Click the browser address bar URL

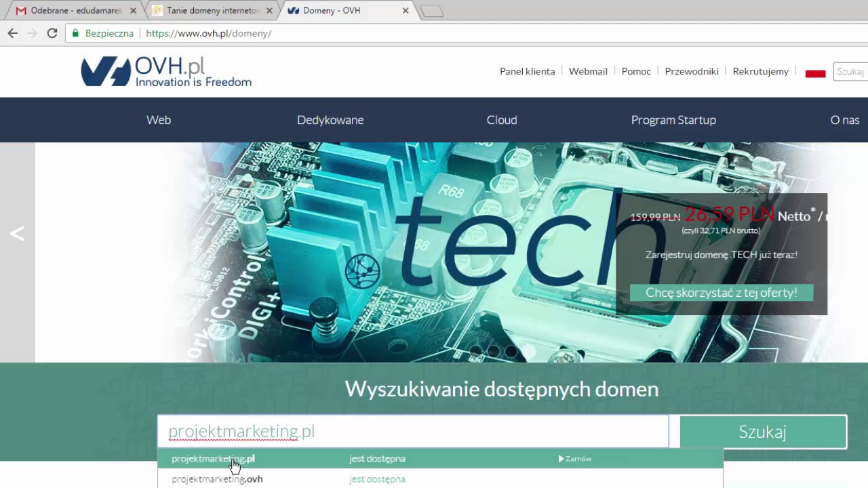click(x=209, y=33)
